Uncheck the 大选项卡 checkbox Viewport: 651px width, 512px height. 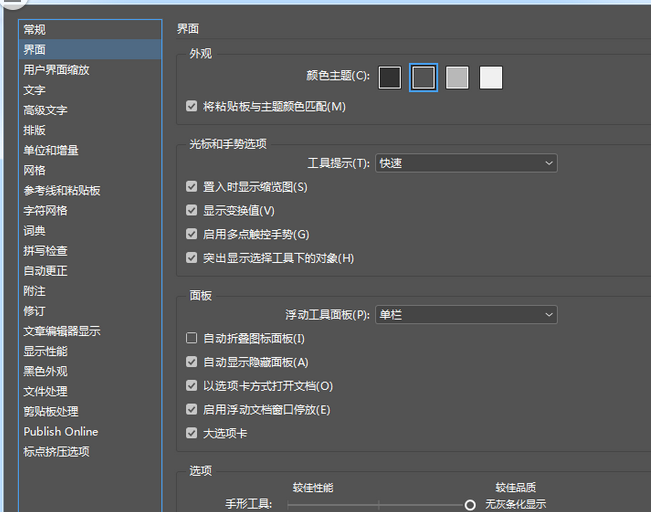(x=192, y=434)
